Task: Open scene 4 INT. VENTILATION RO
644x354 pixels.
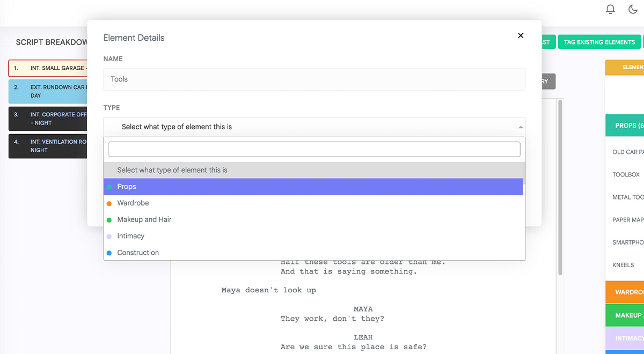Action: coord(48,146)
